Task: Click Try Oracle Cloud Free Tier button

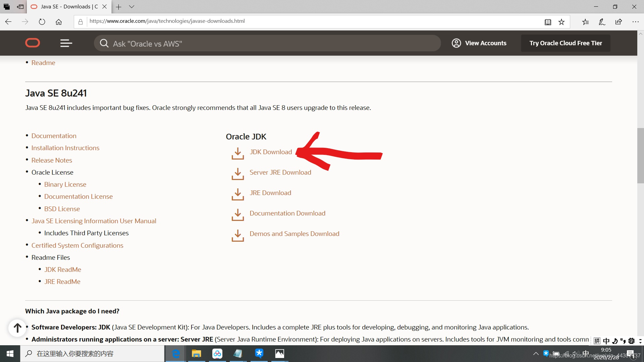Action: 566,43
